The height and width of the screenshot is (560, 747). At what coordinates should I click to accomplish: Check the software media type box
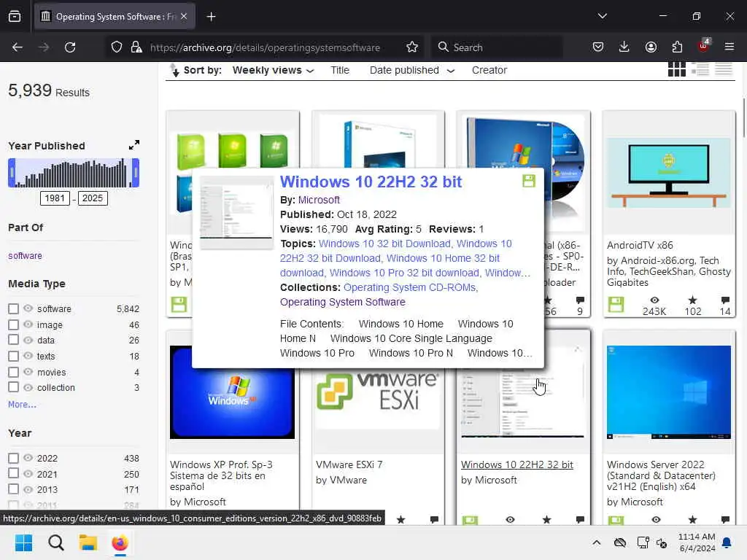coord(13,308)
